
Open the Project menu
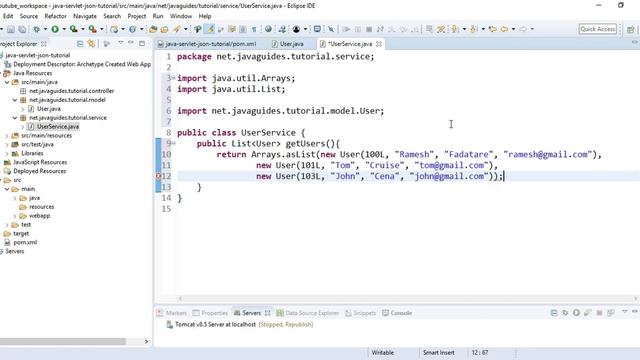[x=137, y=16]
